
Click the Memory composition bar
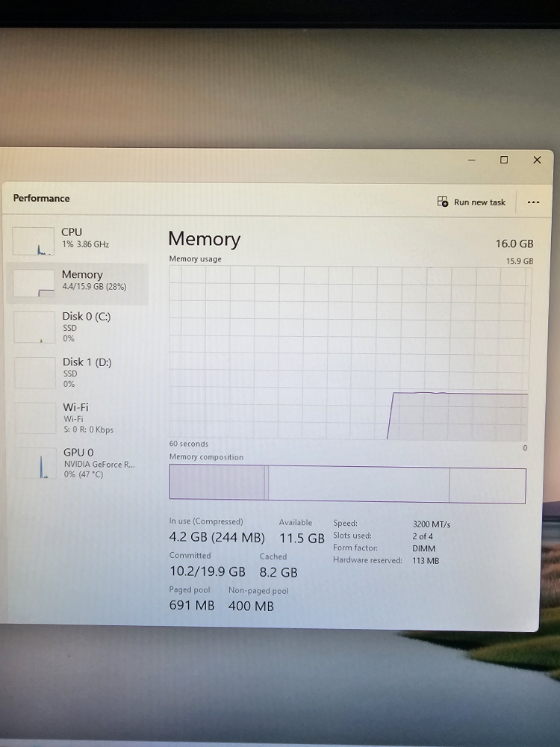coord(348,485)
